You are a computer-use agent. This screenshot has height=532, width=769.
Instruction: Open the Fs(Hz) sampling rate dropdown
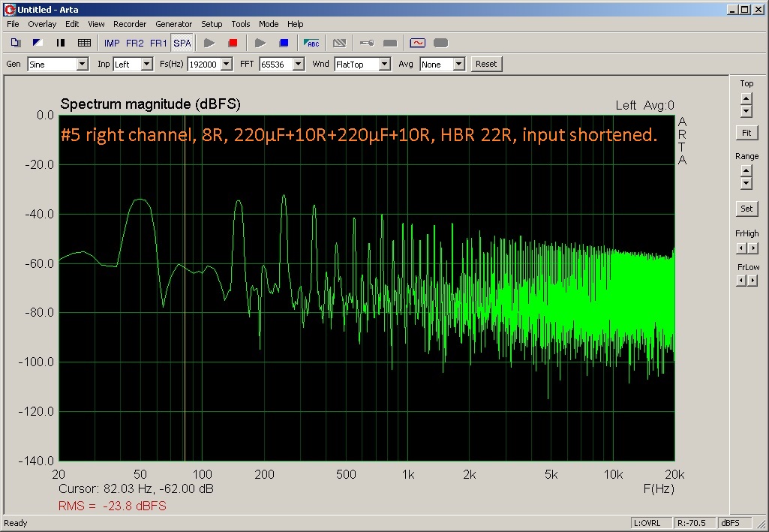pos(226,65)
